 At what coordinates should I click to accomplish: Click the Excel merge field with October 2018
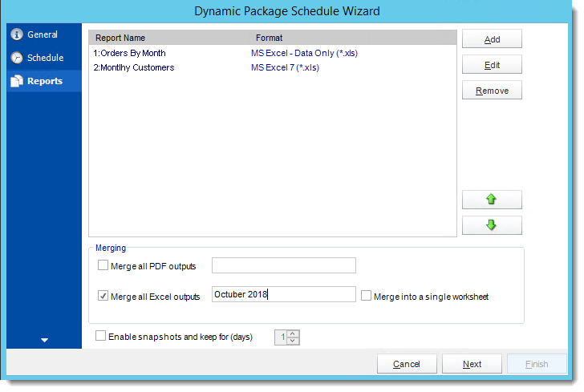pyautogui.click(x=284, y=294)
